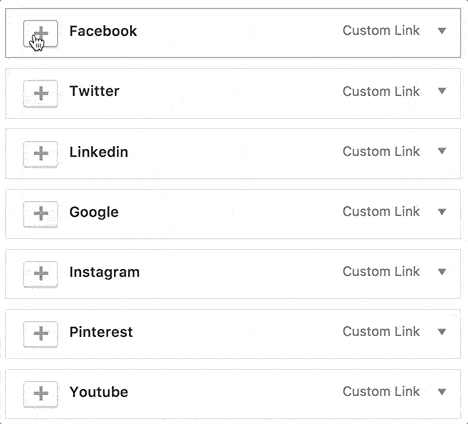Open the Youtube item disclosure triangle

pos(442,392)
